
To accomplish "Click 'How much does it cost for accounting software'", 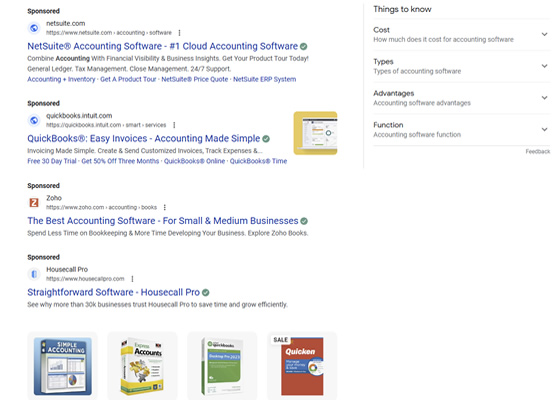I will click(x=444, y=40).
